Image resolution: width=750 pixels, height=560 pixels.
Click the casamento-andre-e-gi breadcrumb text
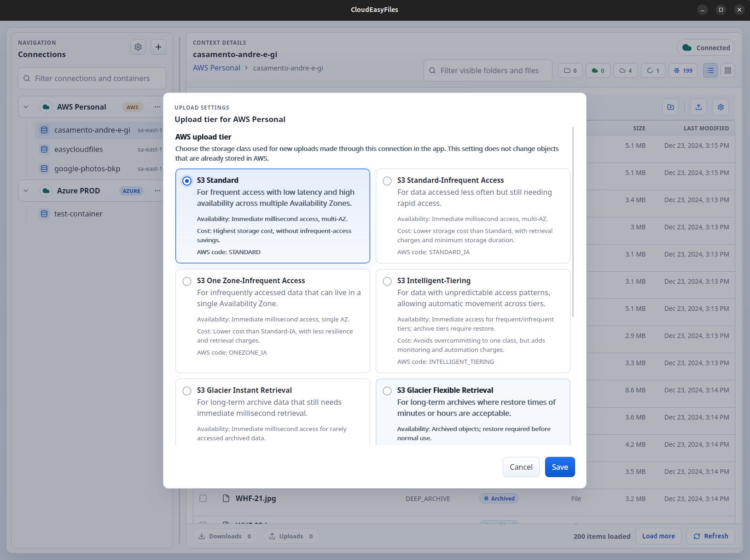pos(288,68)
